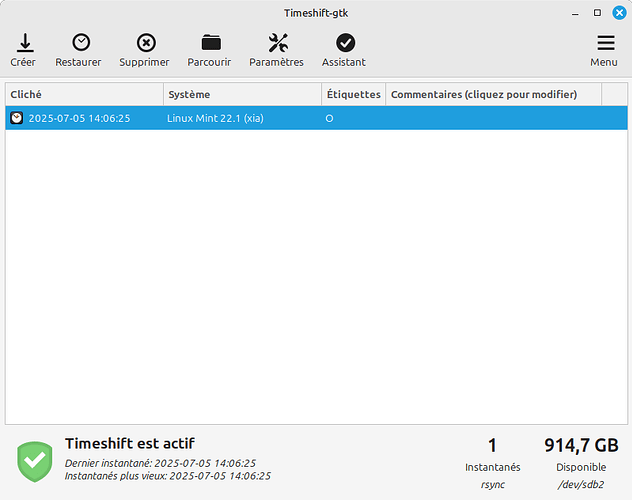Click the 'Disponible' label
Screen dimensions: 632x500
581,467
